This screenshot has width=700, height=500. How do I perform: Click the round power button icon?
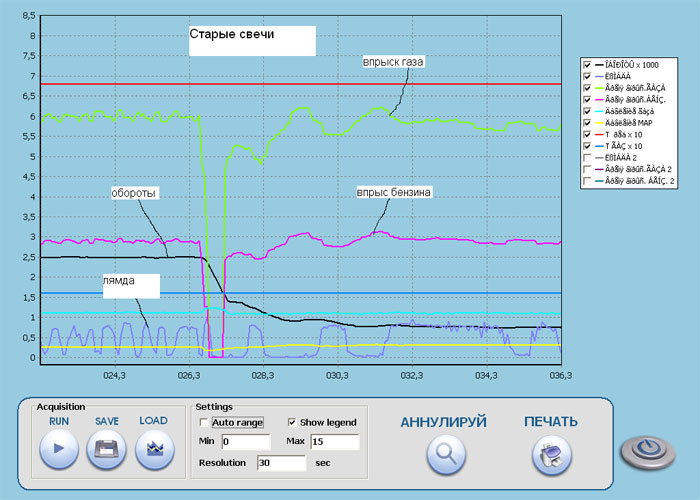point(647,452)
